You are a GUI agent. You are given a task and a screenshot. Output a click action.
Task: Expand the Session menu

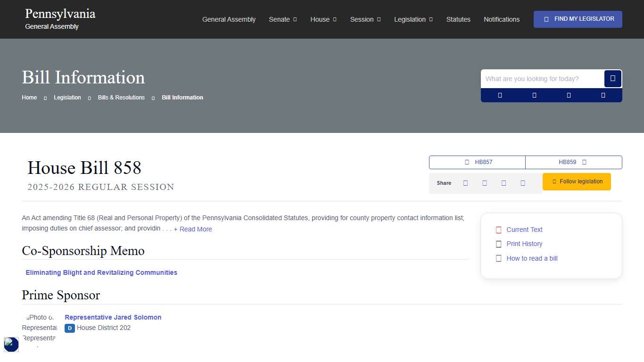[365, 19]
